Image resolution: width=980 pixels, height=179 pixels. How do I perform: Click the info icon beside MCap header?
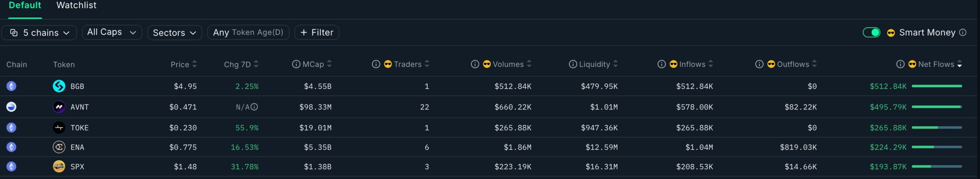coord(296,64)
